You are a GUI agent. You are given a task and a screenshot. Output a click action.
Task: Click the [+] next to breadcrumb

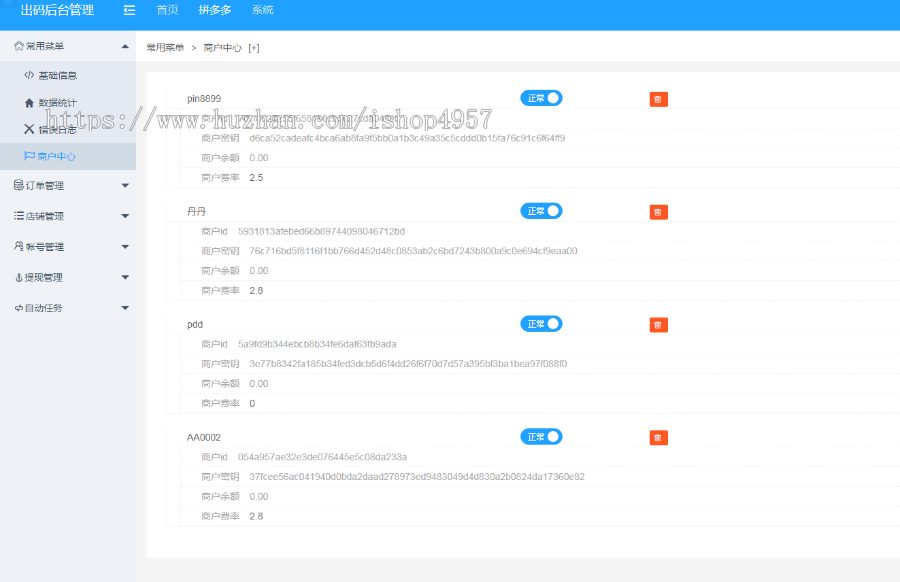pos(253,47)
